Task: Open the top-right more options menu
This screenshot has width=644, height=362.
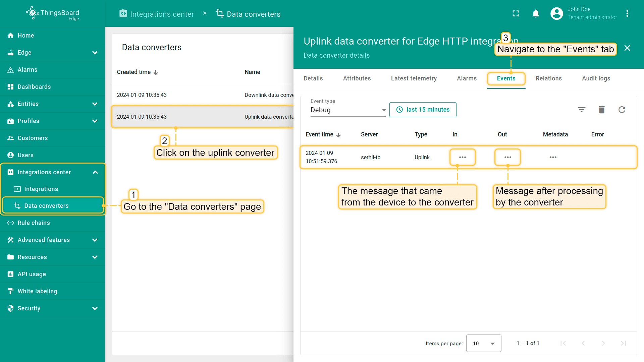Action: (x=627, y=13)
